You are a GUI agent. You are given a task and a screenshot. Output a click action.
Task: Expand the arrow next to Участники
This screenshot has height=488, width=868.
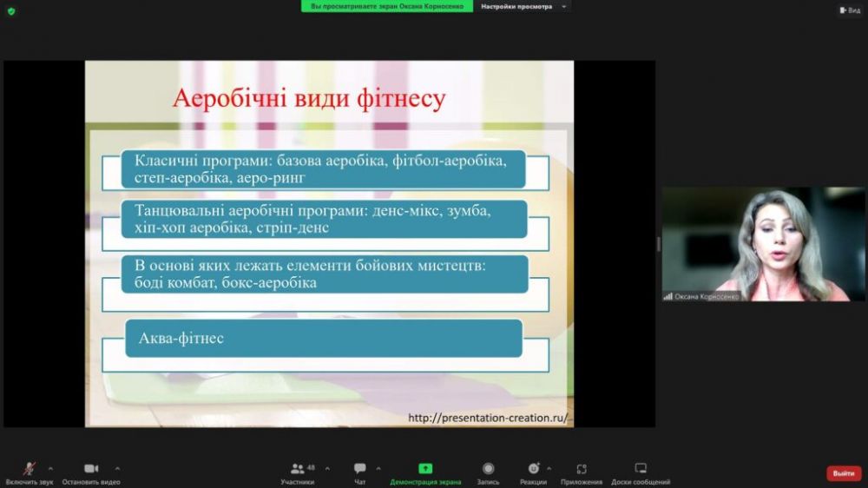[x=327, y=468]
